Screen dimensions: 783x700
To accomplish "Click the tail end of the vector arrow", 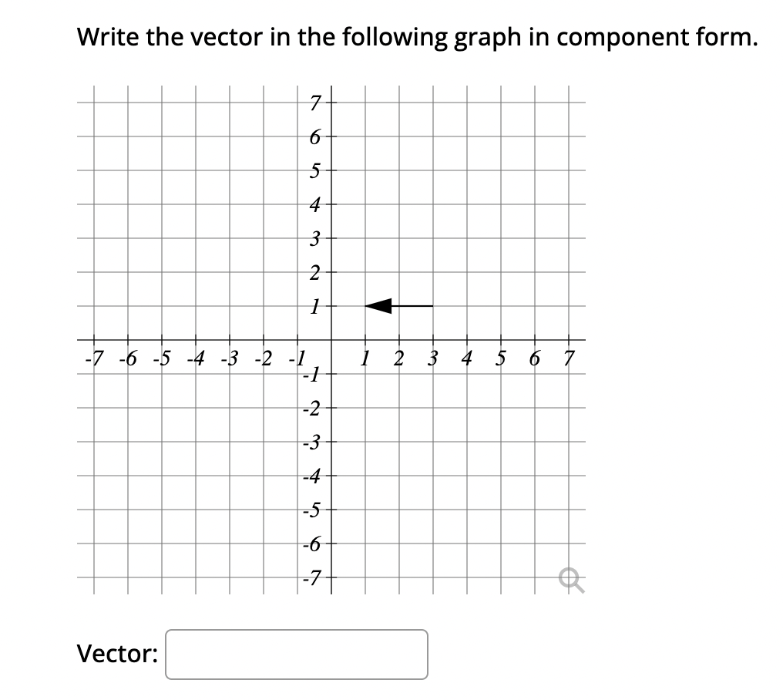I will (432, 307).
